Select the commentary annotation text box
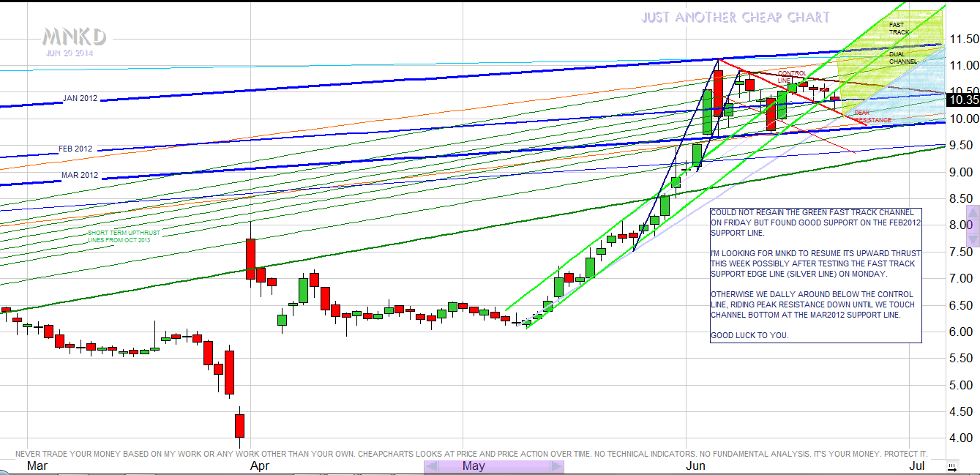 pos(815,274)
